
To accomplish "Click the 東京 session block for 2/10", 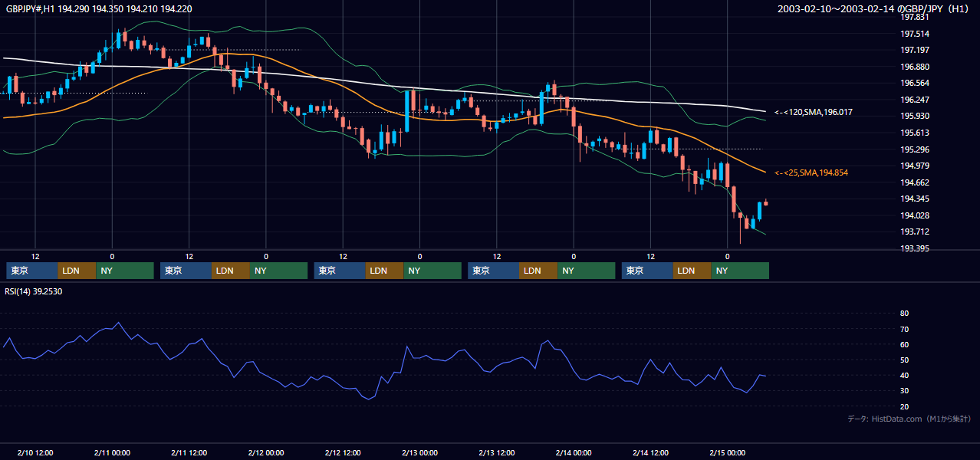I will 32,271.
